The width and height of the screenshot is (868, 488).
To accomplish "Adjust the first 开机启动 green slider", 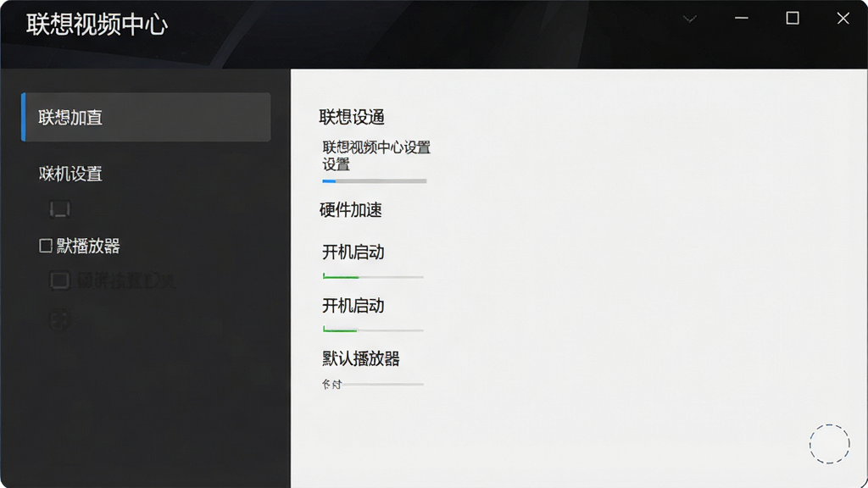I will click(373, 277).
